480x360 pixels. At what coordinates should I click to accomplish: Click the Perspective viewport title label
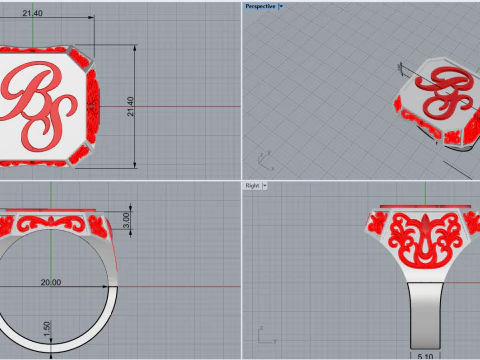point(260,6)
